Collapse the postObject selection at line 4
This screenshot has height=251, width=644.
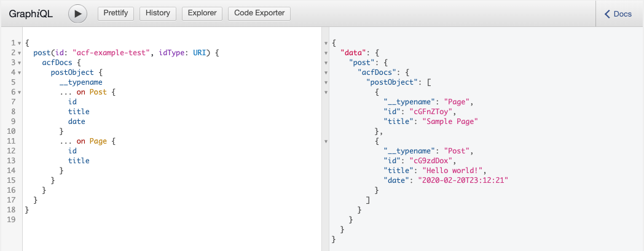(x=19, y=72)
